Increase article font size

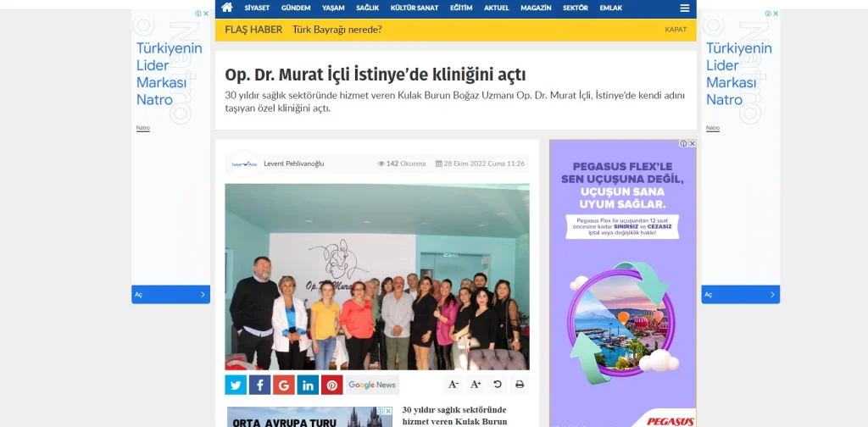(476, 385)
